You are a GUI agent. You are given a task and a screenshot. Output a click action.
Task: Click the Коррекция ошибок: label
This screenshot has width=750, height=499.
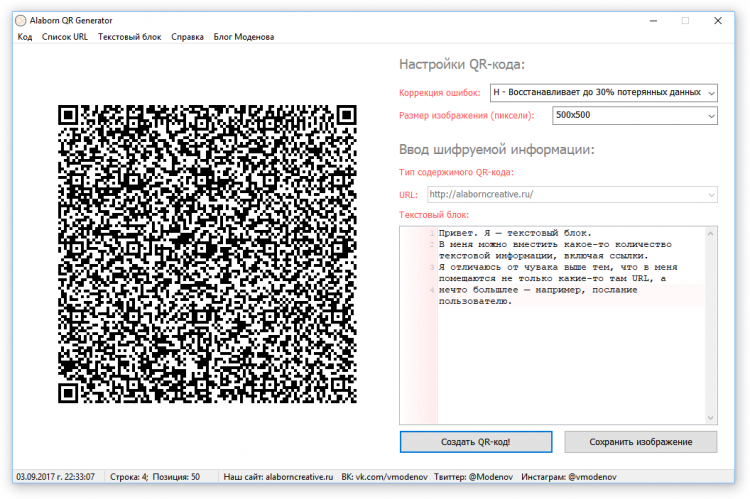(x=440, y=93)
